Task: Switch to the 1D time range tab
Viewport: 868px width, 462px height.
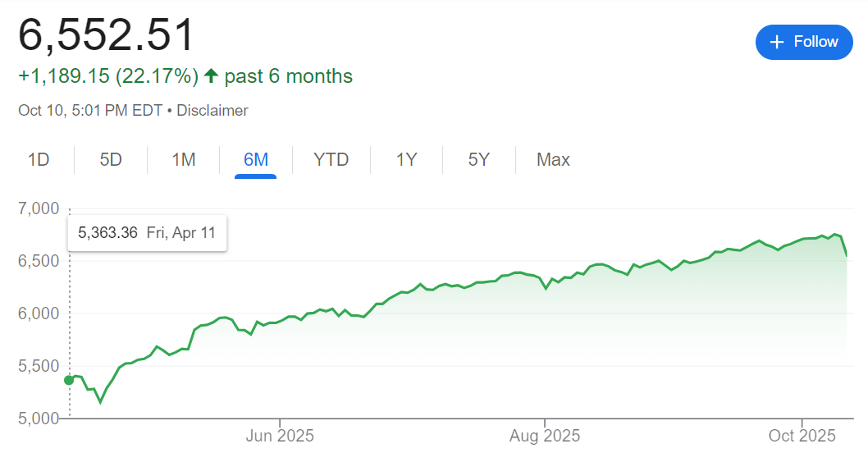Action: pos(39,159)
